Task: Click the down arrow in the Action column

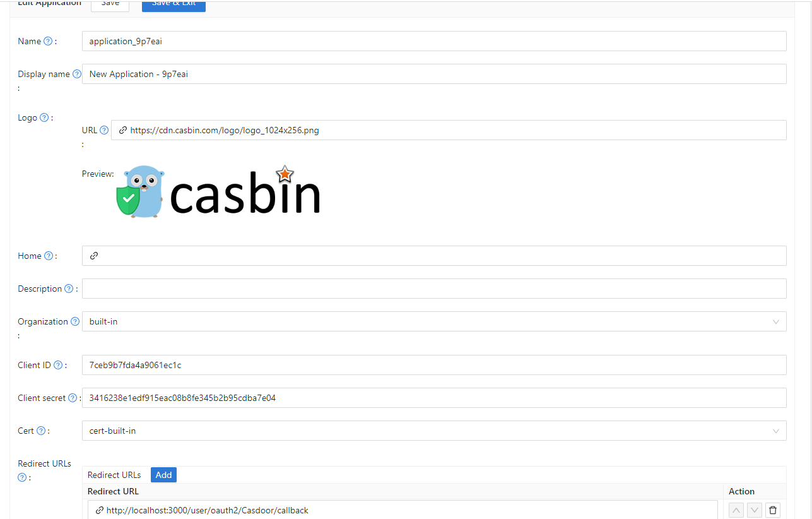Action: click(x=754, y=510)
